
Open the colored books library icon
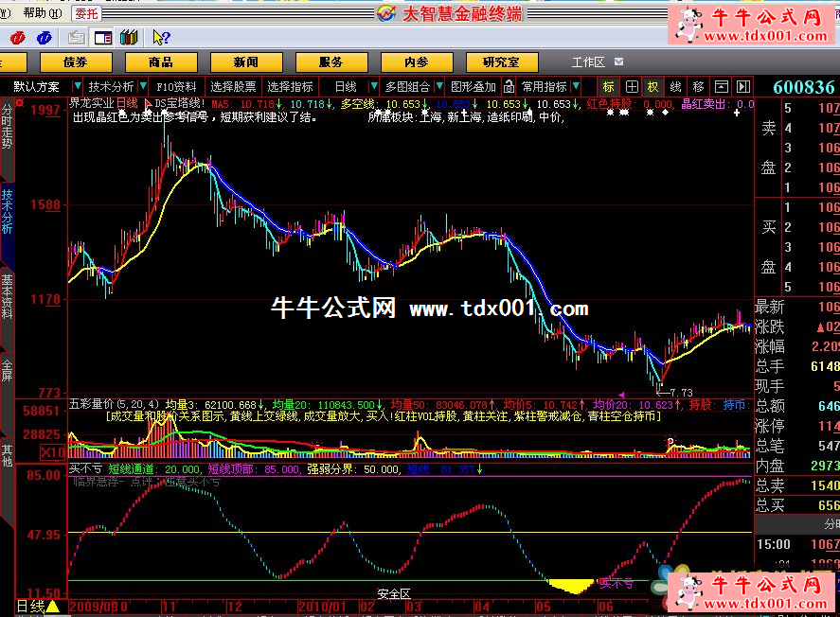click(x=129, y=38)
